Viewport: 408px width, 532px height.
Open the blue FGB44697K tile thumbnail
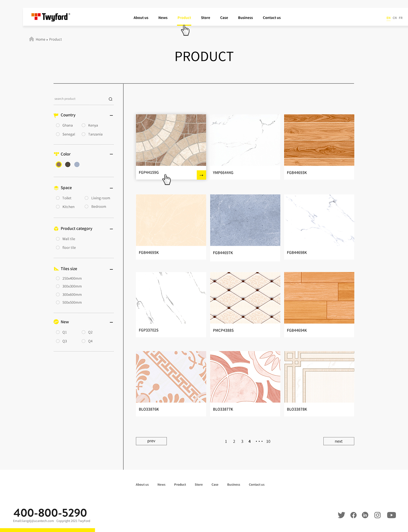point(245,220)
